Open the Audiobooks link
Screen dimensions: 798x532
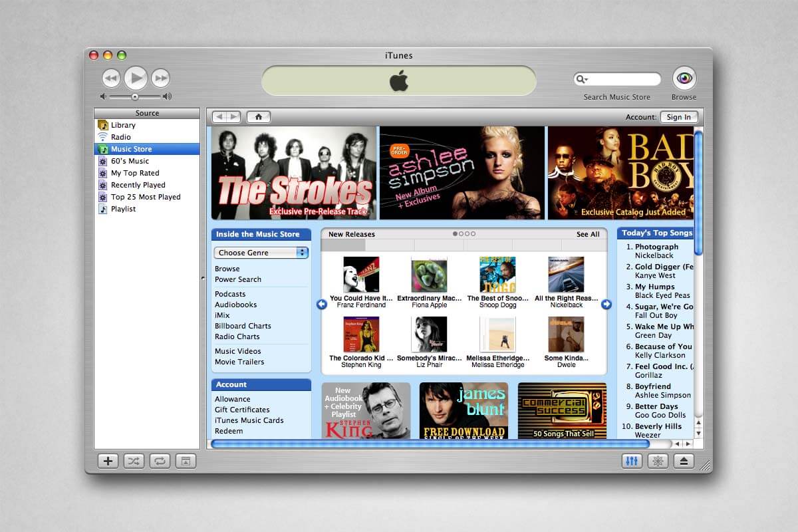coord(235,305)
